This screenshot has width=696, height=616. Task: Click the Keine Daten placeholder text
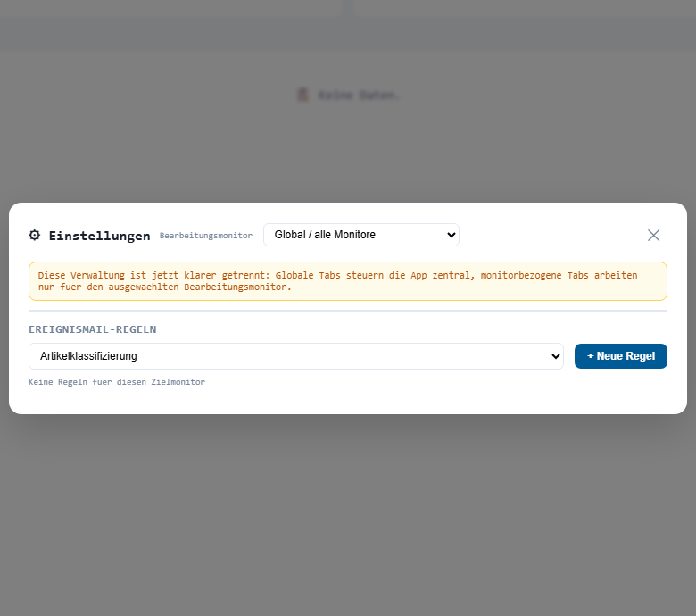click(x=360, y=95)
